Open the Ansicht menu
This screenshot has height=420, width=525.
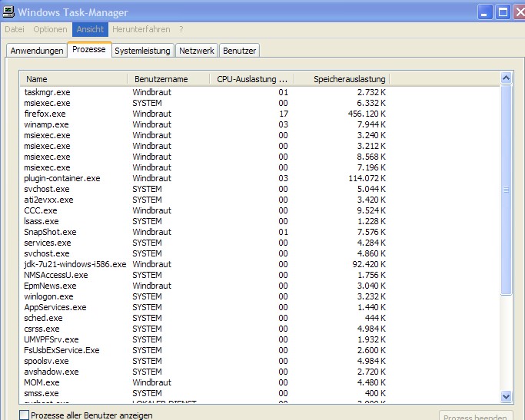point(90,29)
